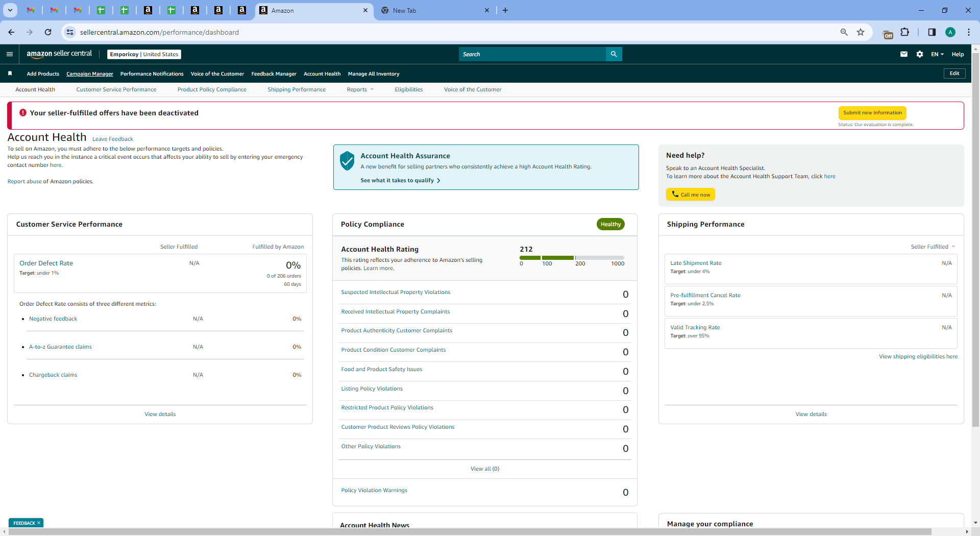Open Add Products in the navigation bar

click(x=43, y=74)
